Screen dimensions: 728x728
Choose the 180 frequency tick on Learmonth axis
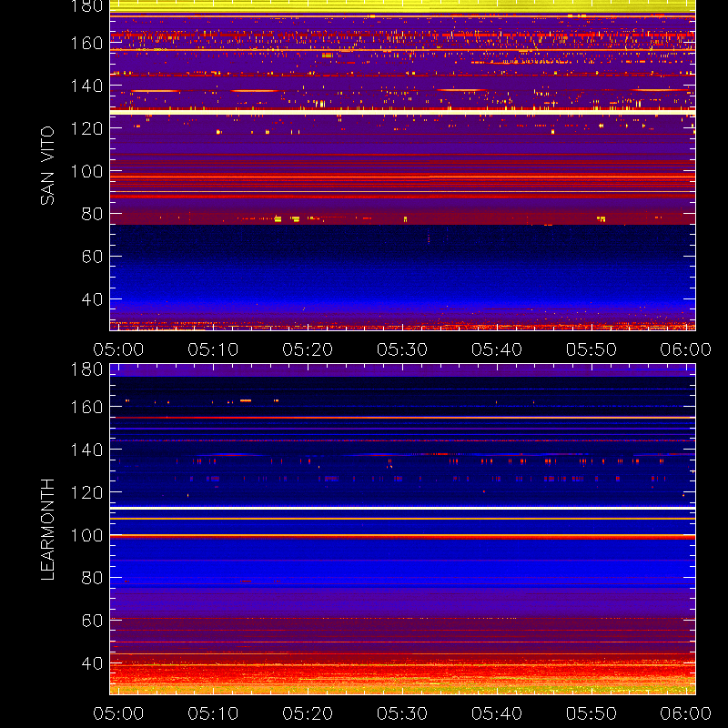86,369
